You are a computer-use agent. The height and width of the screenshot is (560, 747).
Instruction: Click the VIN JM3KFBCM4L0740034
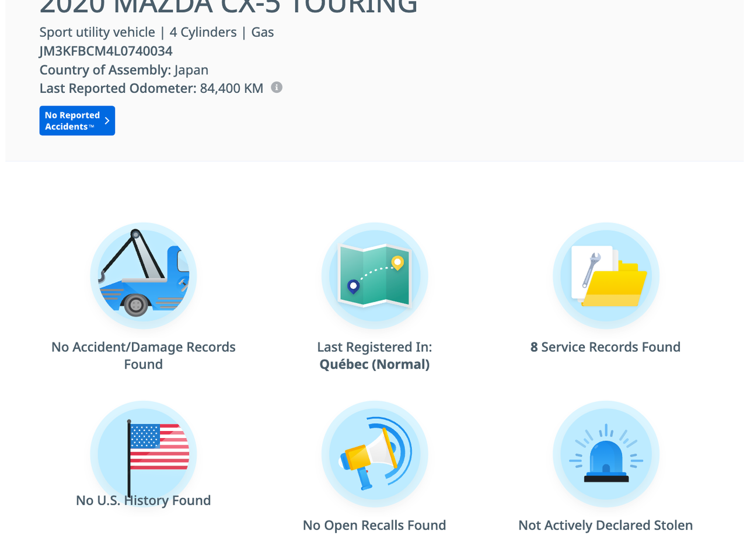(x=106, y=51)
